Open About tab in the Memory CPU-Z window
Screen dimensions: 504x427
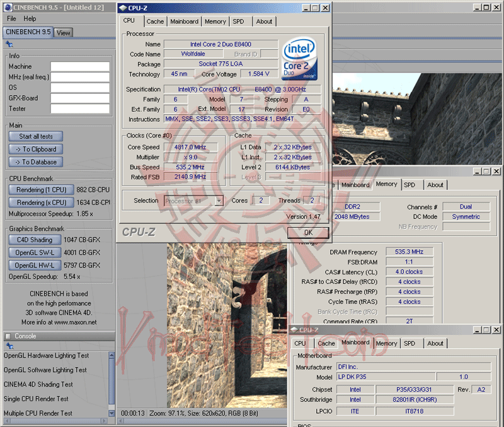(x=435, y=185)
